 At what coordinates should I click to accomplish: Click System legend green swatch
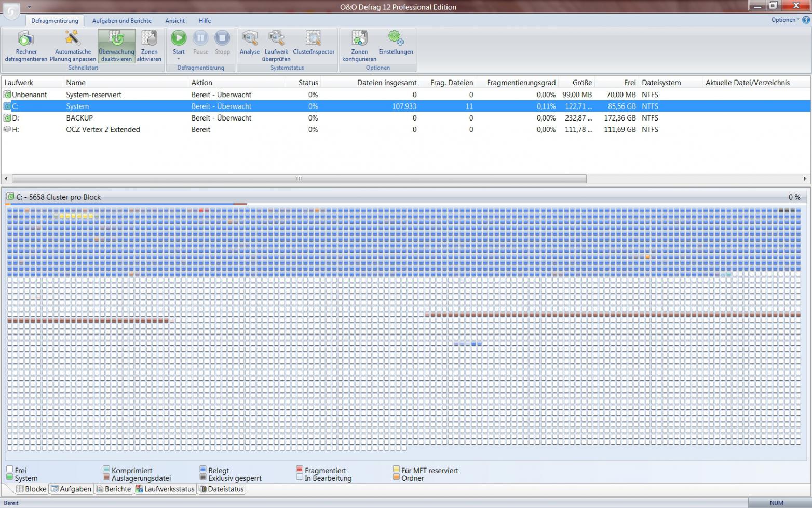tap(10, 477)
